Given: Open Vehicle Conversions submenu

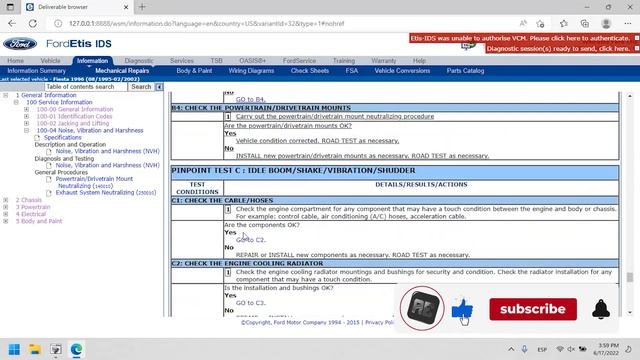Looking at the screenshot, I should tap(402, 71).
